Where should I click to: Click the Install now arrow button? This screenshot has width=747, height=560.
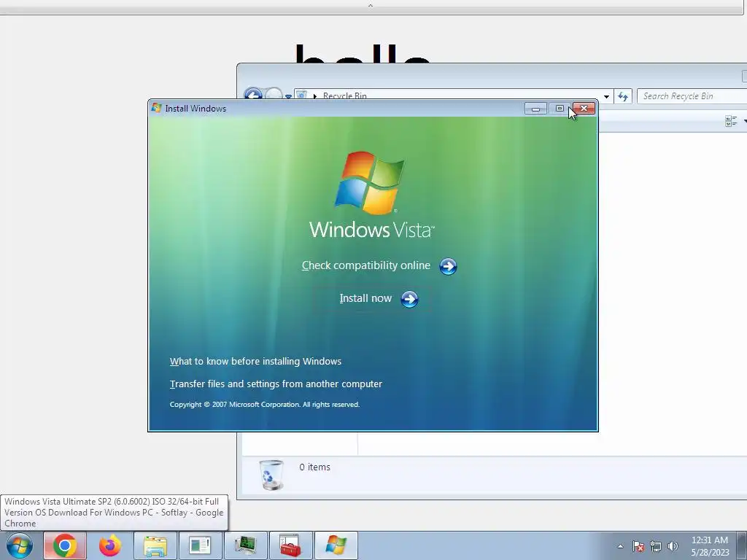(409, 299)
